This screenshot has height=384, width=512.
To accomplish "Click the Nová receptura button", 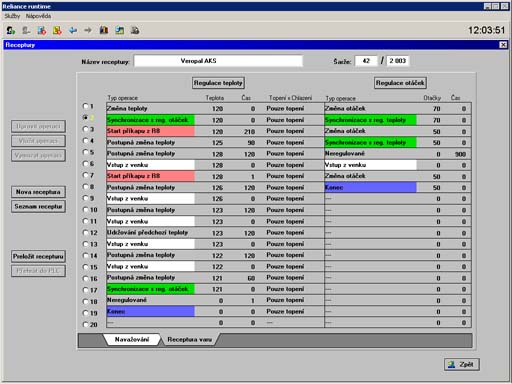I will click(38, 192).
